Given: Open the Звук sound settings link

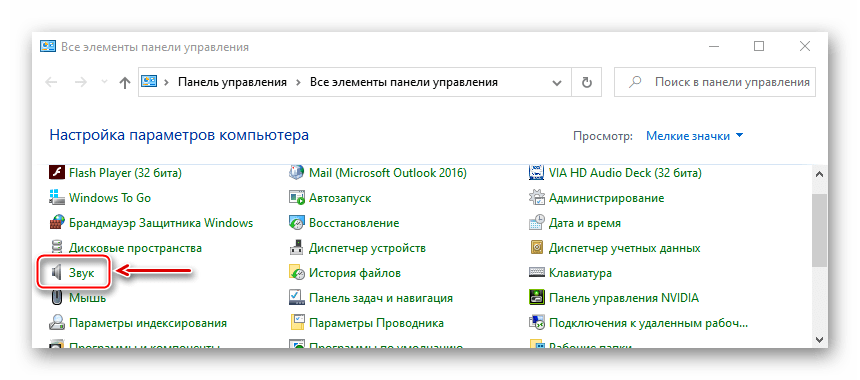Looking at the screenshot, I should [81, 273].
